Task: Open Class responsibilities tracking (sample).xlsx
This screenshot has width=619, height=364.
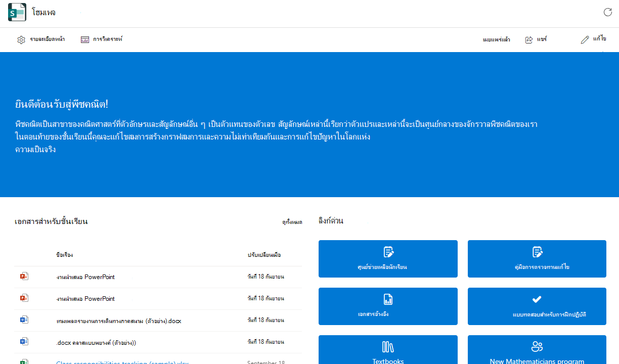Action: tap(122, 362)
